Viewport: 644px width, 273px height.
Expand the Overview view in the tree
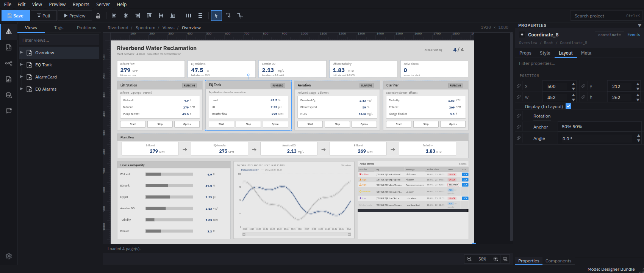click(22, 52)
